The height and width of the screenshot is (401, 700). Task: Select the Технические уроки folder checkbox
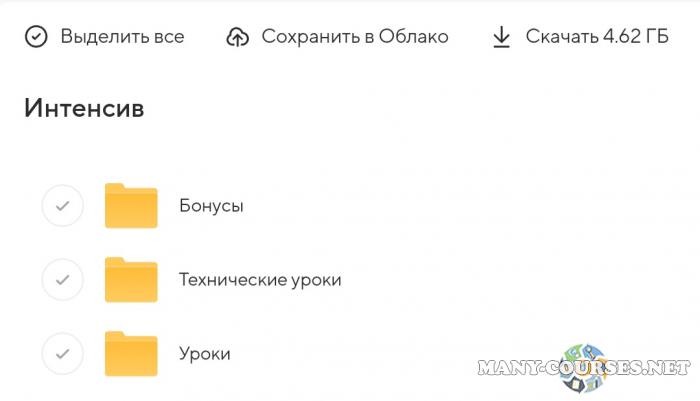62,280
